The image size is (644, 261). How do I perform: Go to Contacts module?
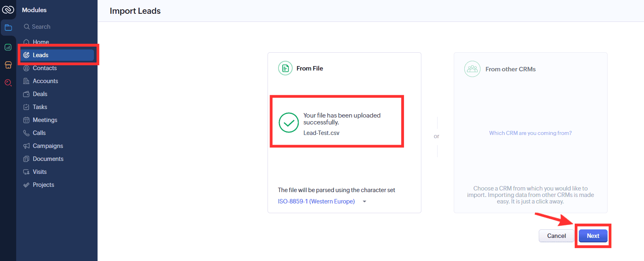[45, 68]
